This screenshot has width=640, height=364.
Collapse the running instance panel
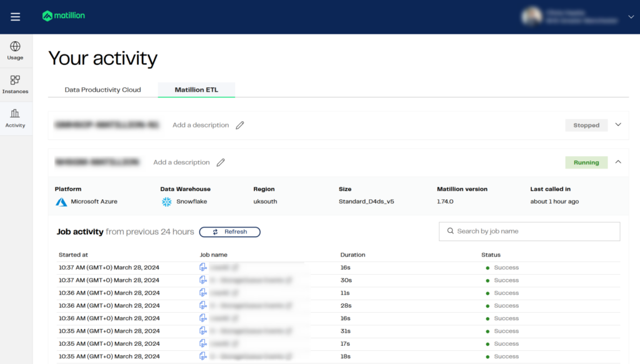[x=617, y=162]
